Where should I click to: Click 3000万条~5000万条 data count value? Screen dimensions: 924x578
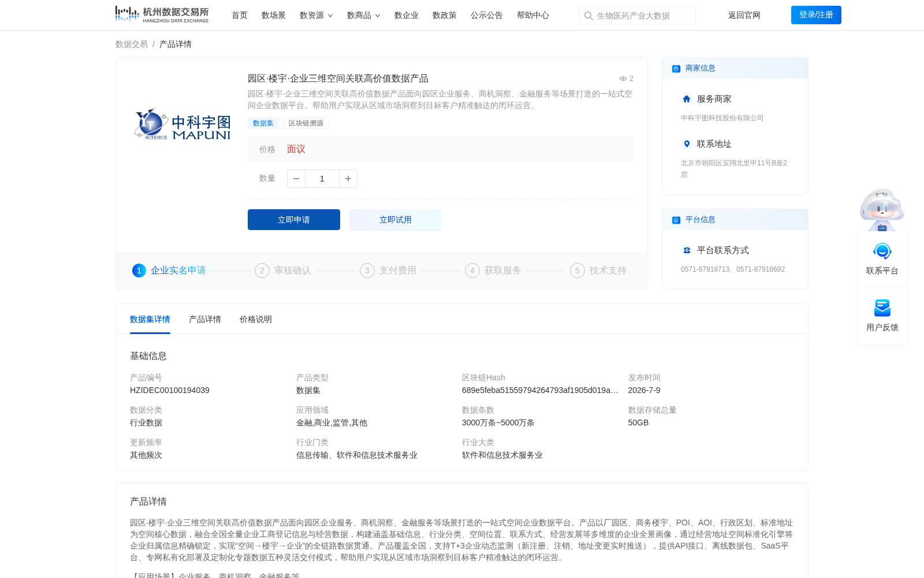tap(498, 423)
